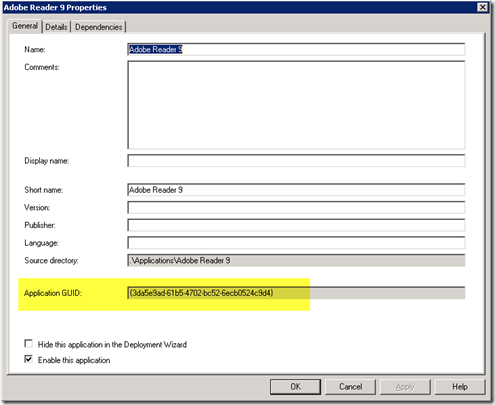Check Hide this application in Deployment Wizard
This screenshot has height=405, width=495.
29,343
